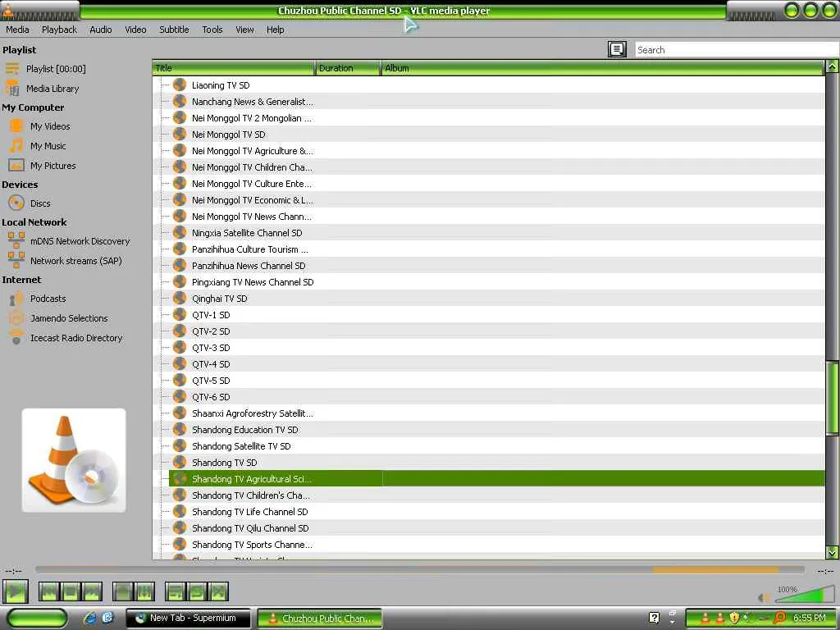Image resolution: width=840 pixels, height=630 pixels.
Task: Select the Liaoning TV SD row
Action: point(489,85)
